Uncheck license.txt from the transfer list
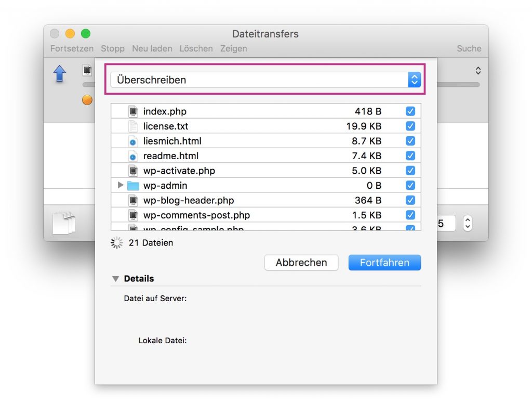This screenshot has width=532, height=401. click(410, 126)
